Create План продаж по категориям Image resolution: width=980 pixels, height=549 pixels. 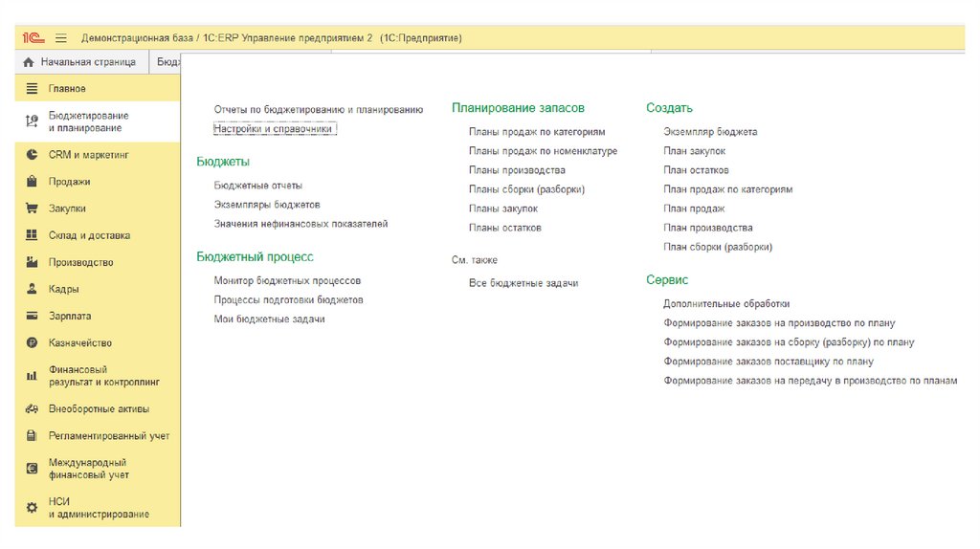[727, 189]
